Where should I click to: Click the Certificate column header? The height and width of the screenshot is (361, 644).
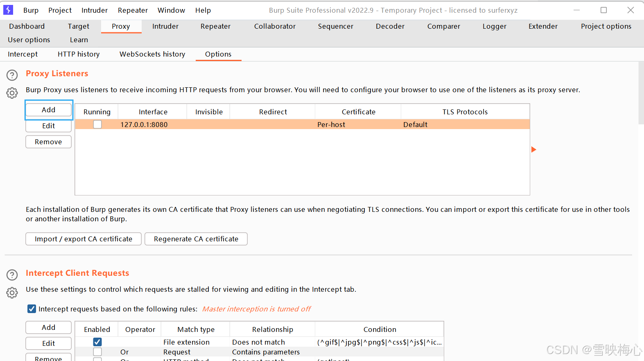(x=358, y=112)
